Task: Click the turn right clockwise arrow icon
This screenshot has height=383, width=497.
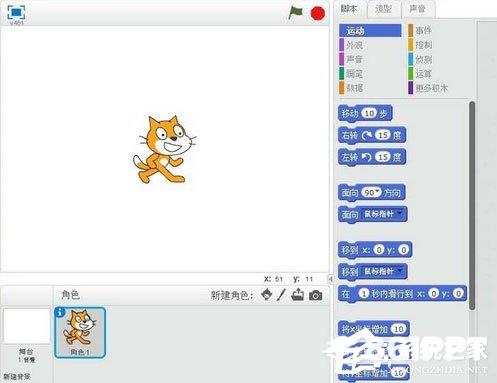Action: (x=367, y=135)
